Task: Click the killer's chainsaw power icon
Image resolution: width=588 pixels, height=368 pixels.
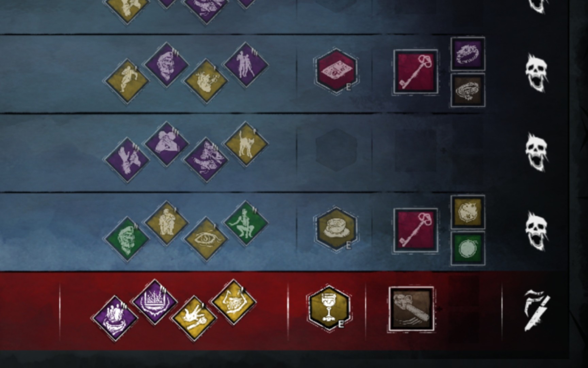Action: point(411,309)
